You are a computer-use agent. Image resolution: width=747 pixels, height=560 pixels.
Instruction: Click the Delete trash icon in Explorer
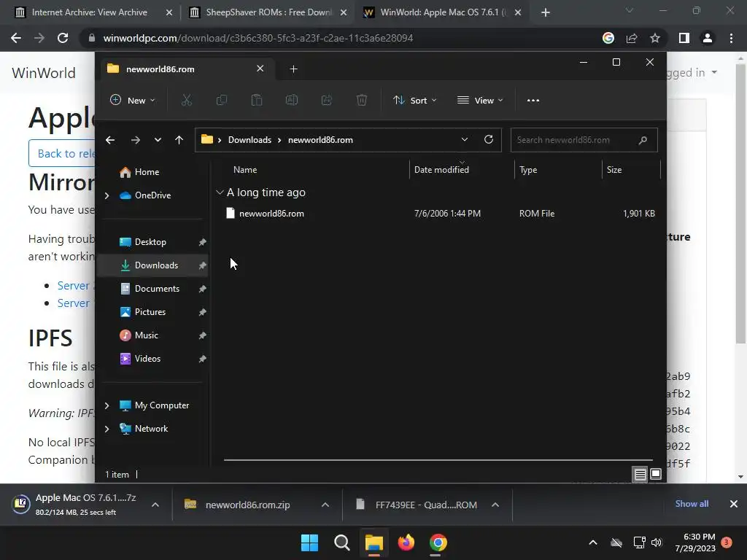click(362, 100)
